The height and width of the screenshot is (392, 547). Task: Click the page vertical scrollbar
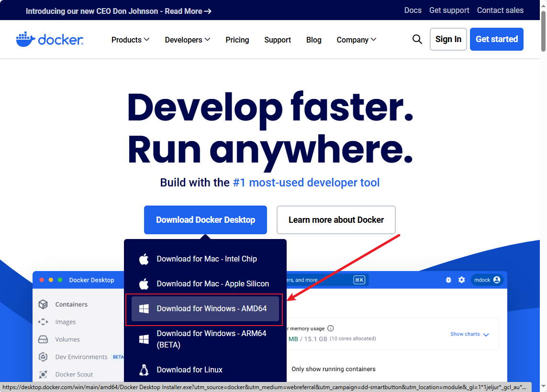(543, 191)
